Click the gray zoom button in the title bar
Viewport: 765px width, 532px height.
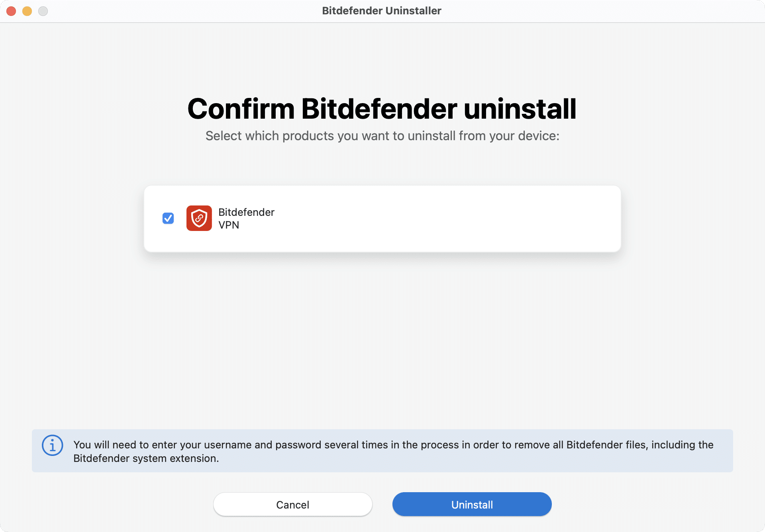coord(43,11)
